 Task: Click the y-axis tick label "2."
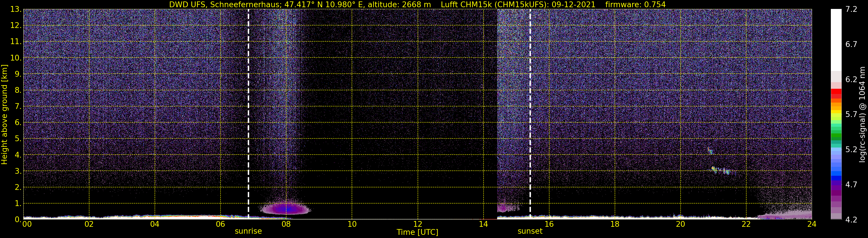coord(18,187)
